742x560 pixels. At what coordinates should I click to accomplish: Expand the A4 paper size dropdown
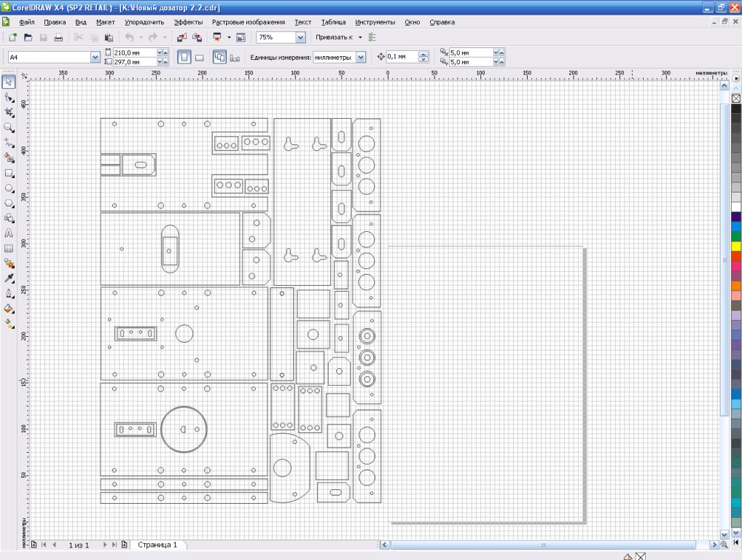95,57
